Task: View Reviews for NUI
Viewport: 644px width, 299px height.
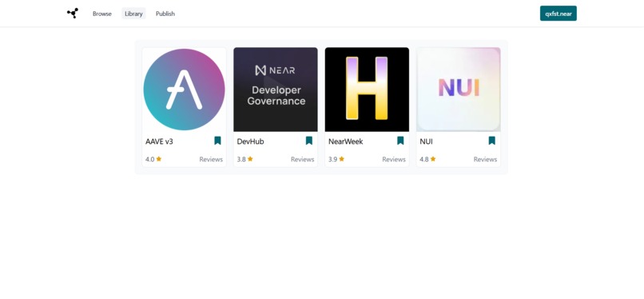Action: [485, 159]
